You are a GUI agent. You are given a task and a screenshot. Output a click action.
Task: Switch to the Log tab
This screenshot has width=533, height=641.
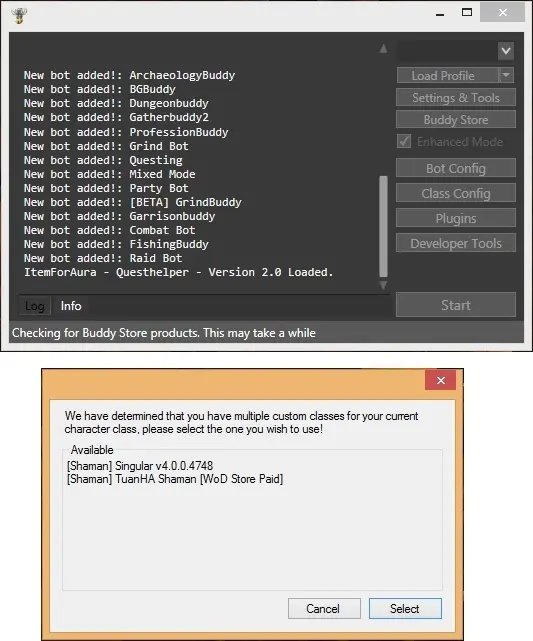tap(34, 306)
